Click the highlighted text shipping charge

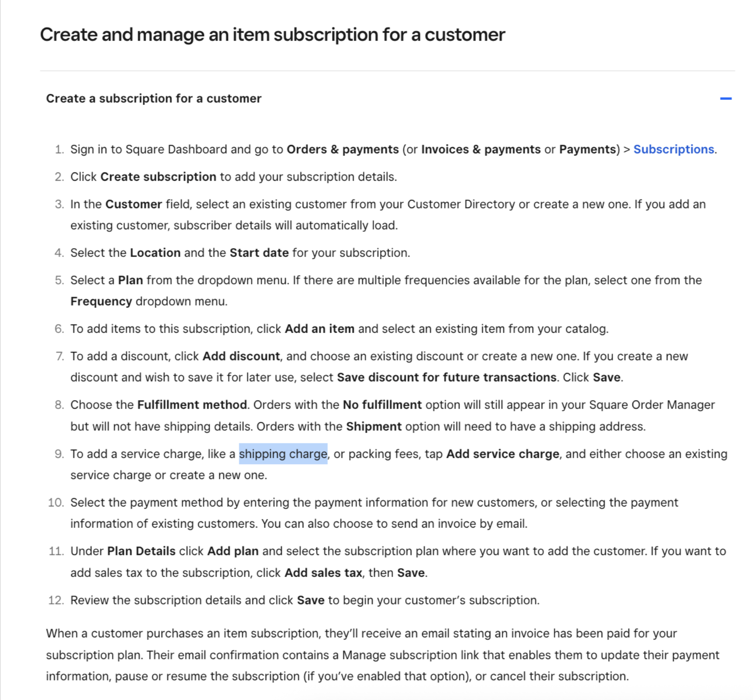283,454
